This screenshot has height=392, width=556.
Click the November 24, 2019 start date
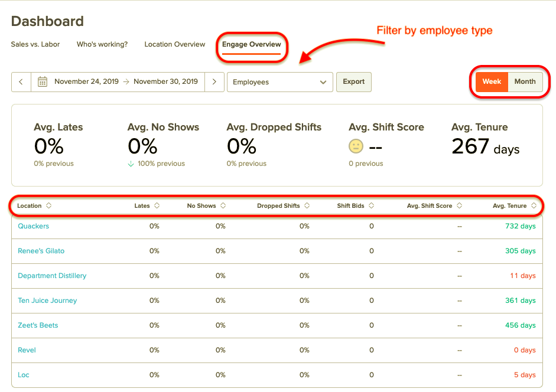(x=86, y=82)
